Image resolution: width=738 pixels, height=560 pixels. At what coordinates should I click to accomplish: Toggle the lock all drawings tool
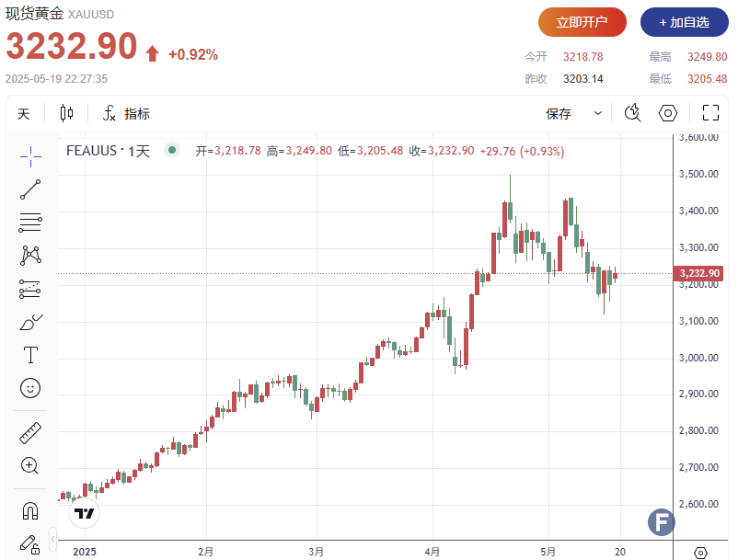pos(30,543)
